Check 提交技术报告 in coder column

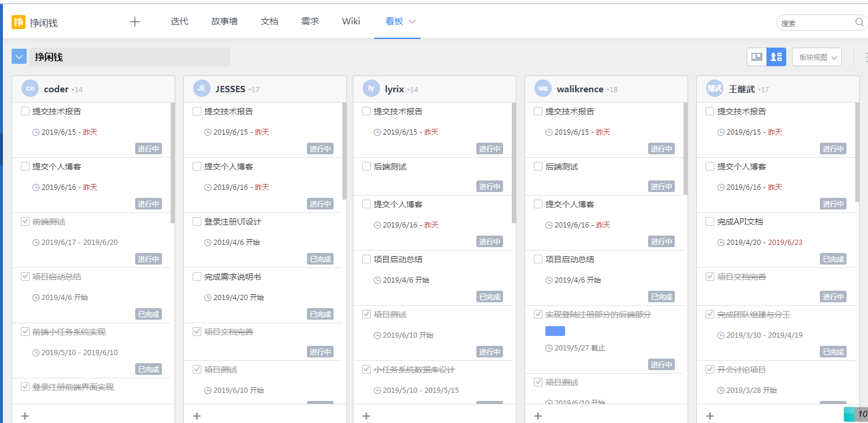(x=25, y=111)
